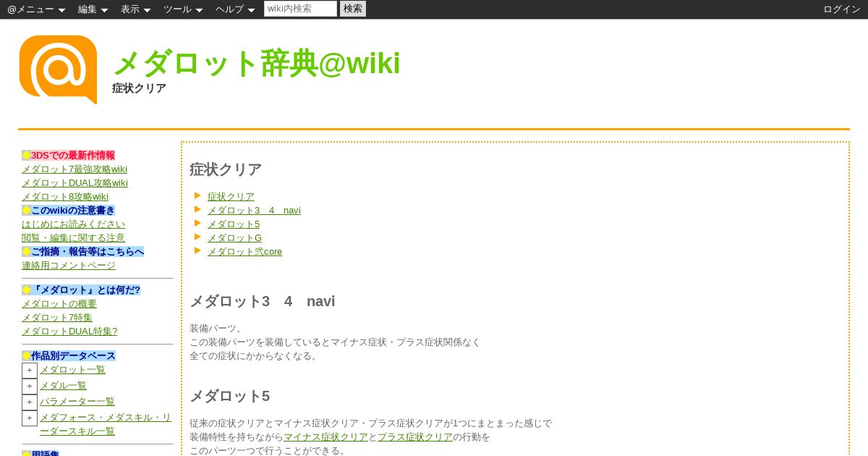
Task: Click the 症状クリア main article heading
Action: click(226, 169)
